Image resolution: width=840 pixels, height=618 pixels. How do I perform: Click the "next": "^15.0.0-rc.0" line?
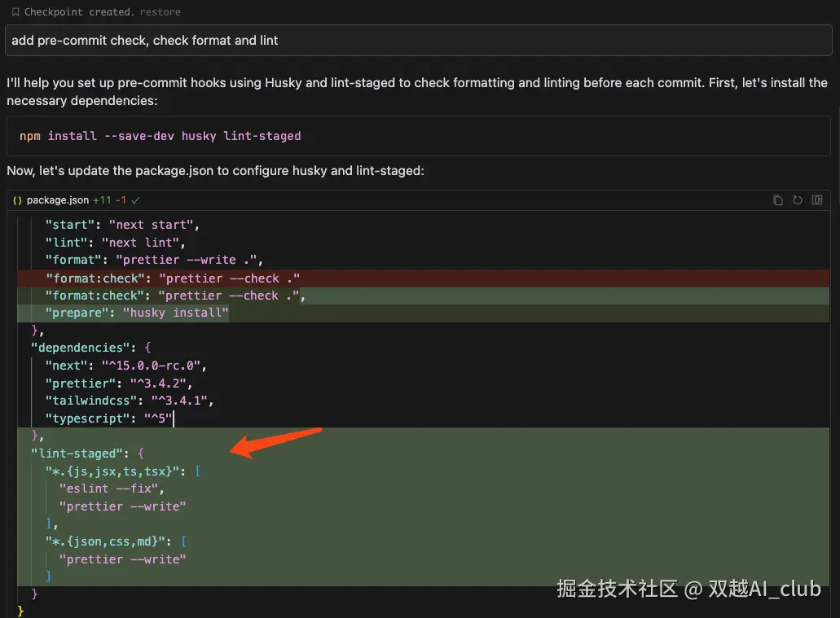[126, 366]
